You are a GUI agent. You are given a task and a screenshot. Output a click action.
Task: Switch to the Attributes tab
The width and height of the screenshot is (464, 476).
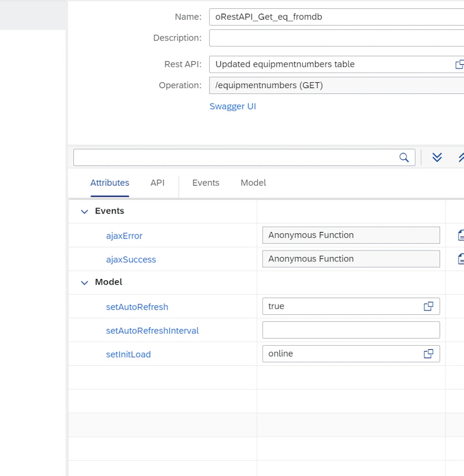pos(110,183)
